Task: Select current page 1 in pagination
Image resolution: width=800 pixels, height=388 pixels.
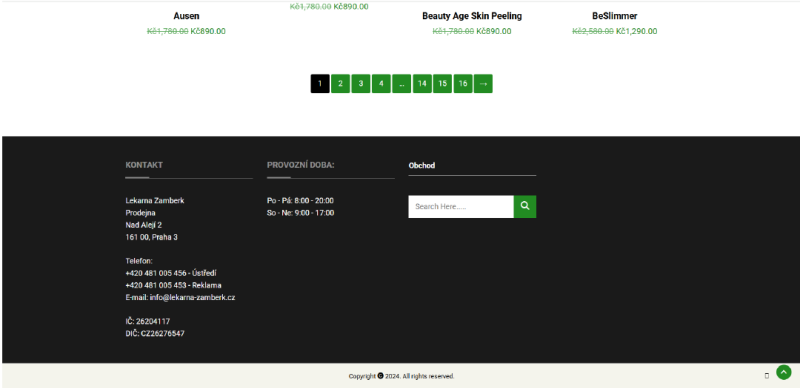Action: point(320,84)
